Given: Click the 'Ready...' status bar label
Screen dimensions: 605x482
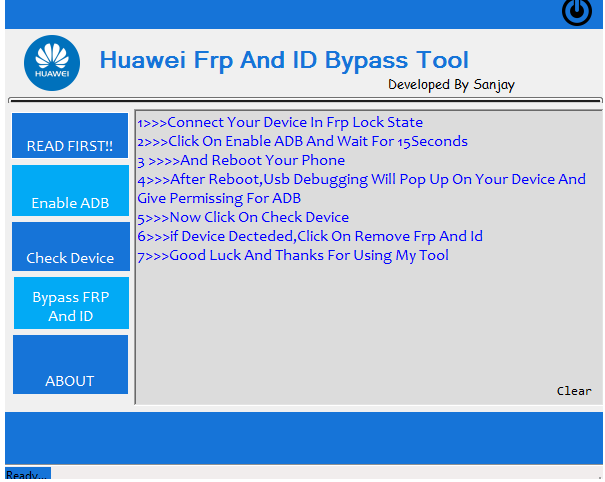Looking at the screenshot, I should 28,474.
